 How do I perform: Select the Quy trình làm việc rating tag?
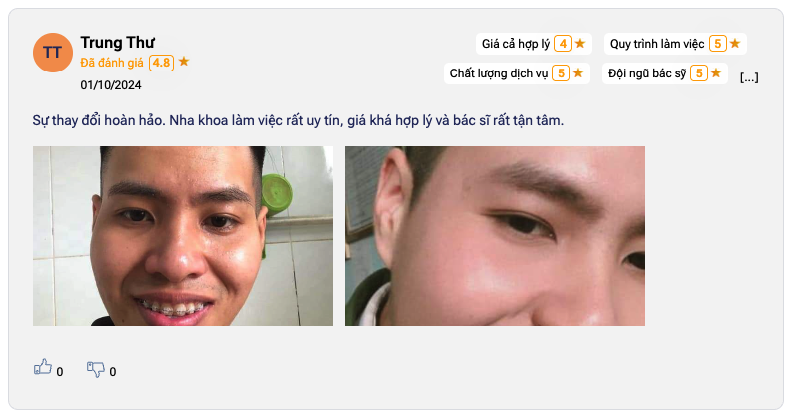coord(675,44)
